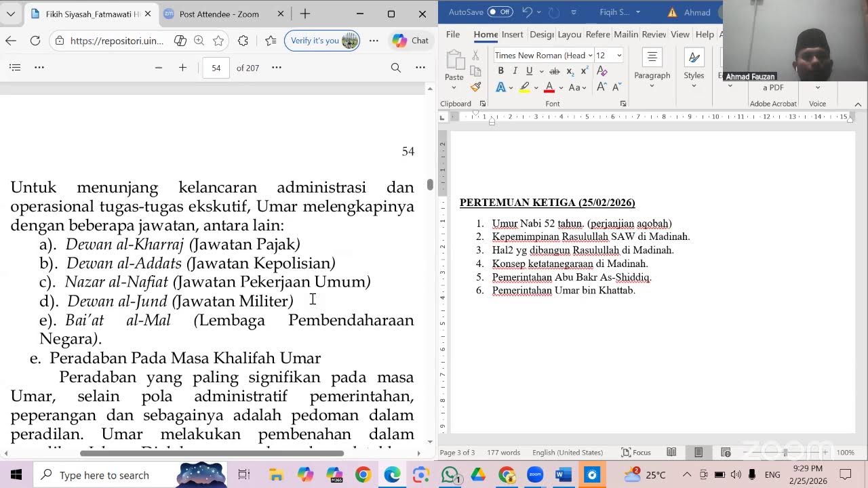Apply Italic formatting in Word
Image resolution: width=868 pixels, height=488 pixels.
pos(515,71)
